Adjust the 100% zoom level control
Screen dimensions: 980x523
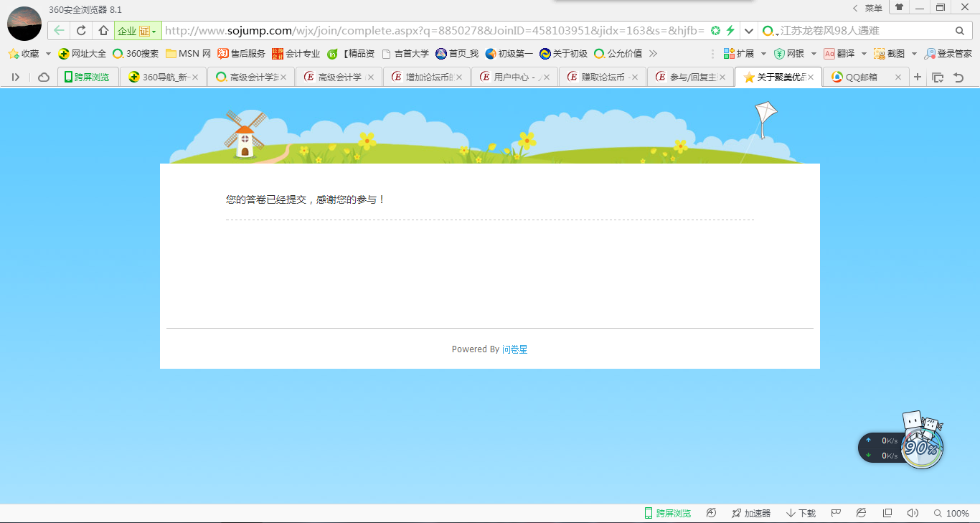point(951,513)
